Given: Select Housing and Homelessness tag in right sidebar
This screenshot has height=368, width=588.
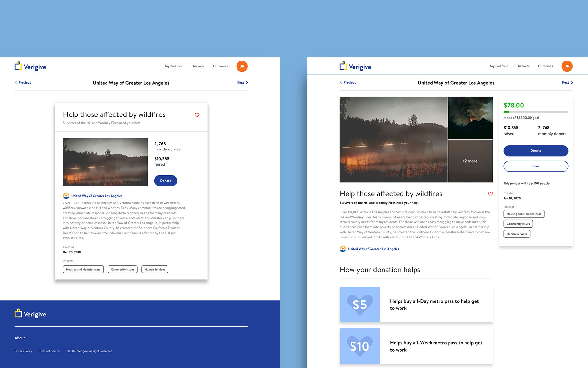Looking at the screenshot, I should pos(524,214).
